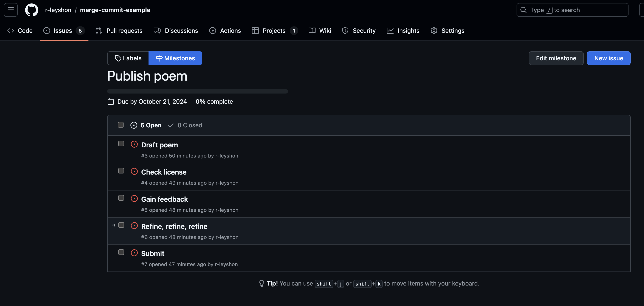This screenshot has height=306, width=644.
Task: Select the Check license checkbox
Action: (121, 171)
